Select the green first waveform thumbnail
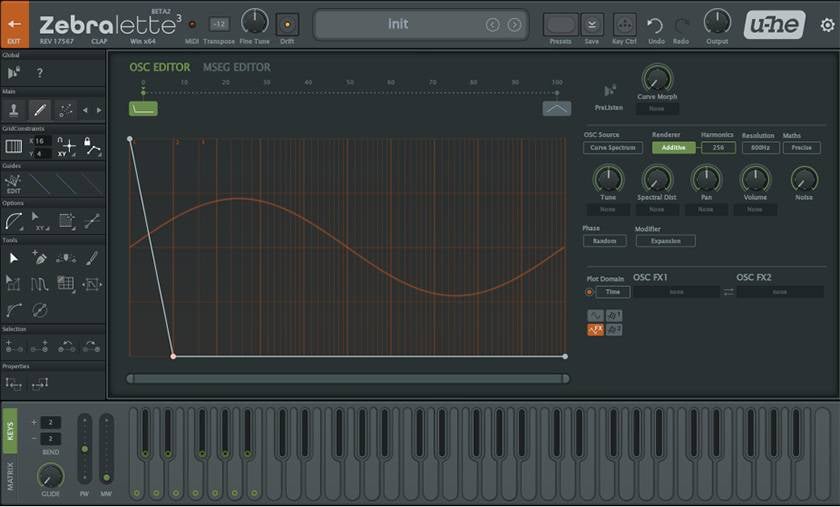Viewport: 840px width, 507px height. coord(143,109)
